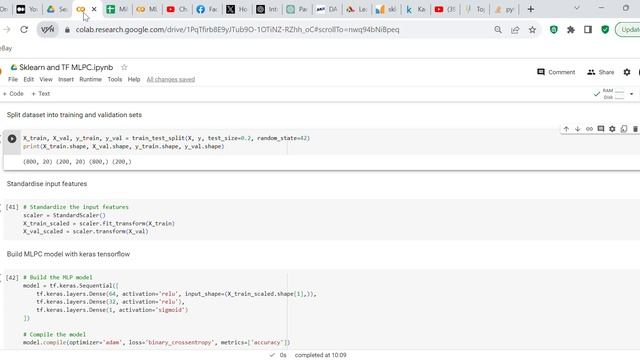The height and width of the screenshot is (360, 640).
Task: Focus the colab.research.google.com address bar
Action: click(x=238, y=29)
